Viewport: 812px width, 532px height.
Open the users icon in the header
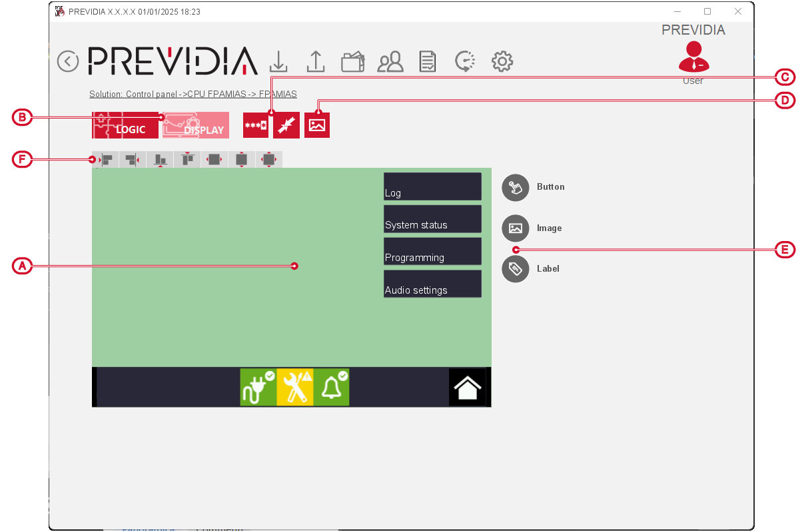pos(390,62)
